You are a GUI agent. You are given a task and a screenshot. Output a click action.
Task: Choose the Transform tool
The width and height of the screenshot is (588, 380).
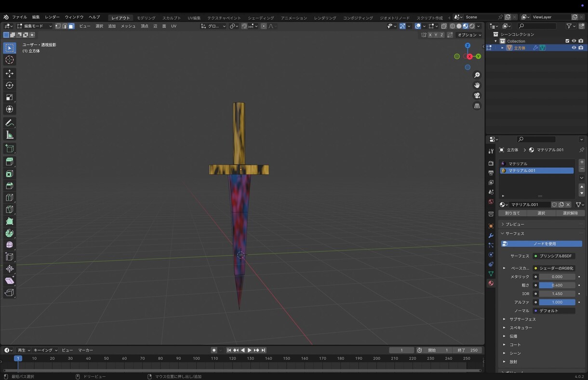pyautogui.click(x=10, y=109)
